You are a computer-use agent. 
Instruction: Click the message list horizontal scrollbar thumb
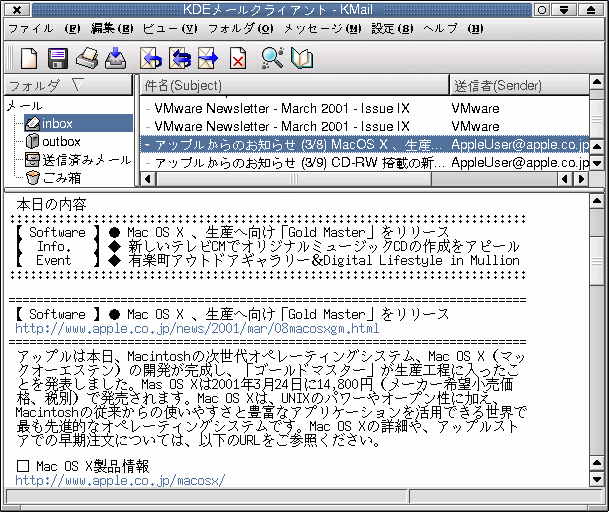tap(294, 179)
